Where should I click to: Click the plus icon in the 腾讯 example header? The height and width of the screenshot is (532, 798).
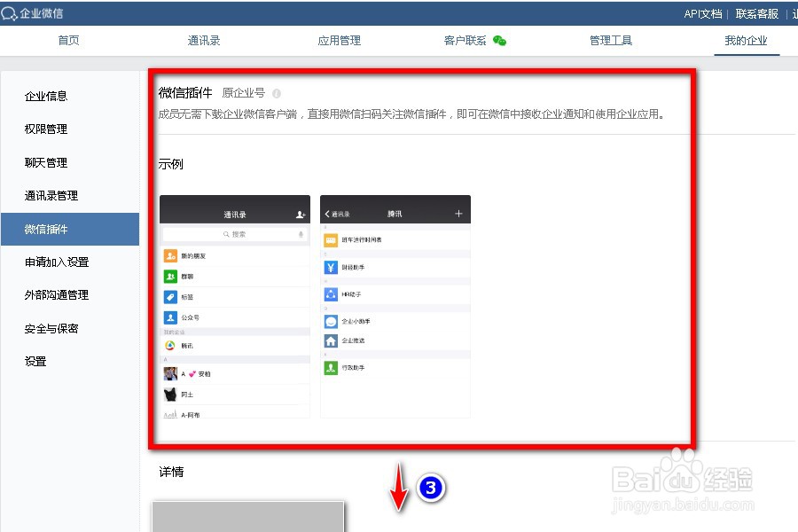(458, 214)
